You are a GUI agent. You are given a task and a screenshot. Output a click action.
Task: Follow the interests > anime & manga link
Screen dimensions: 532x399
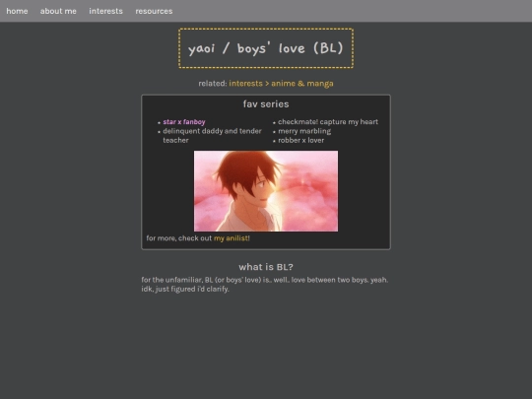pos(281,84)
